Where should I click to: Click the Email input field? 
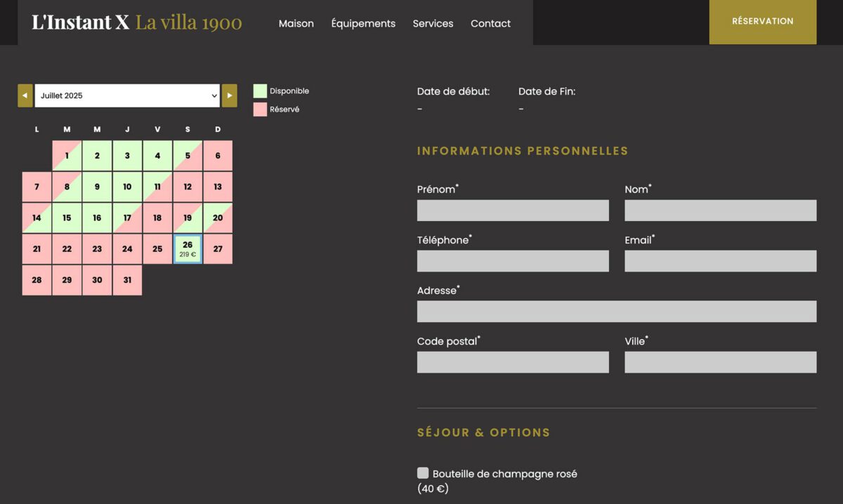(x=720, y=260)
